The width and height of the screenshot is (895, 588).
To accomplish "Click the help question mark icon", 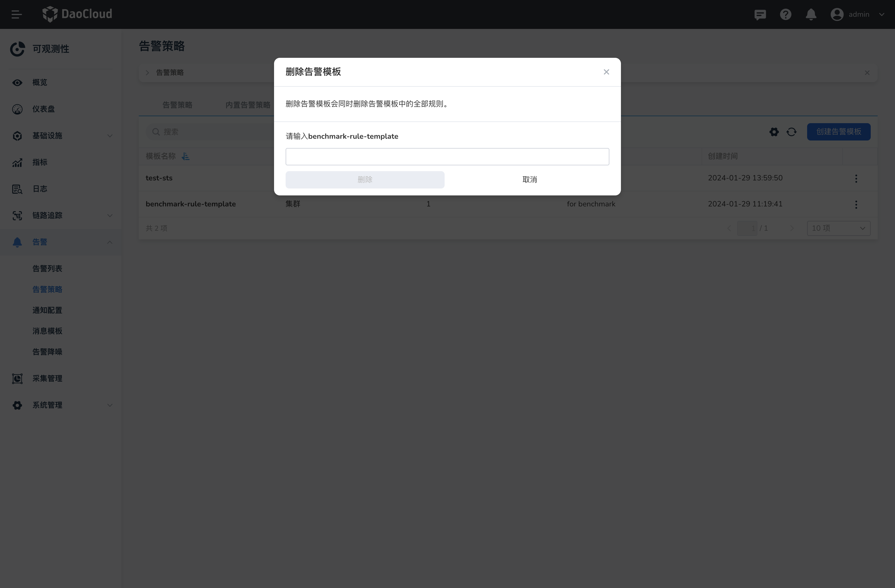I will click(785, 14).
